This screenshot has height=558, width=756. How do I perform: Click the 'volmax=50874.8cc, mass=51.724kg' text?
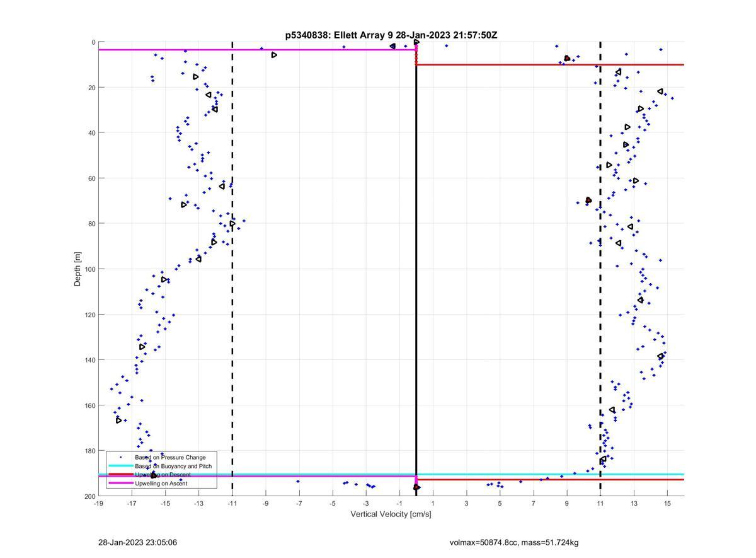coord(514,542)
